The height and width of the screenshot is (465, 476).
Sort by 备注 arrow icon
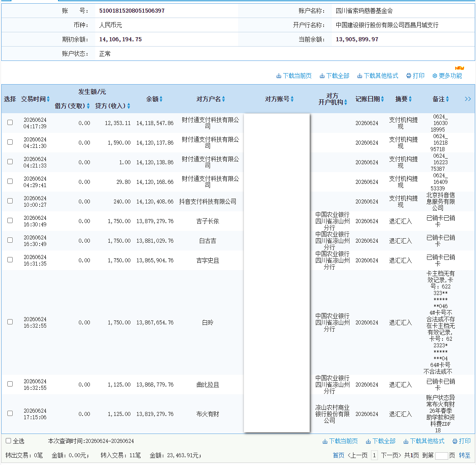point(447,99)
